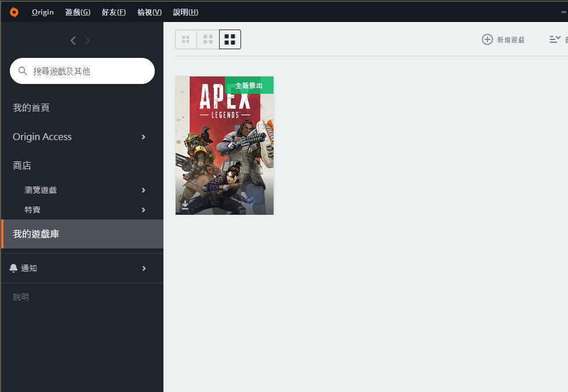Screen dimensions: 568x392
Task: Open the 遊戲(G) menu
Action: (x=78, y=12)
